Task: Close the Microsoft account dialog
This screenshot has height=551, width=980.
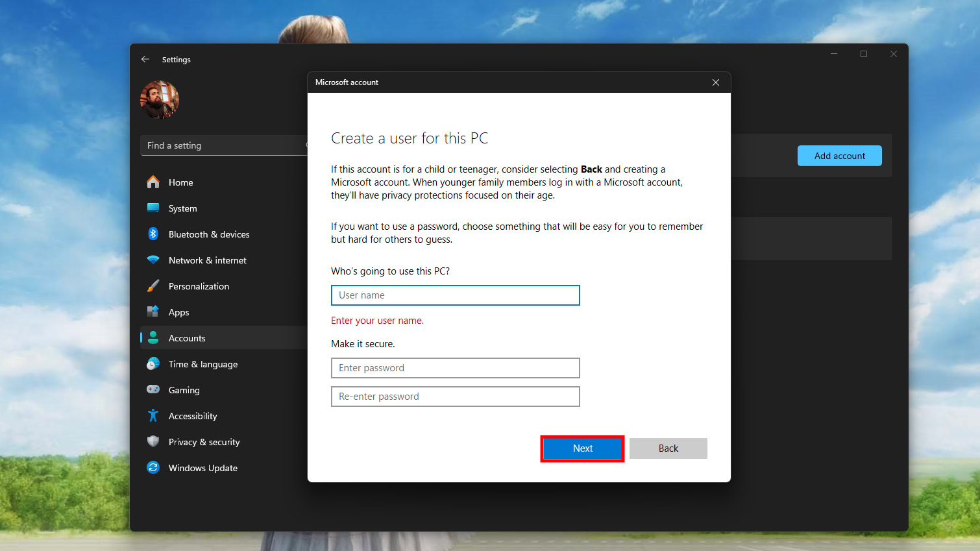Action: pos(715,82)
